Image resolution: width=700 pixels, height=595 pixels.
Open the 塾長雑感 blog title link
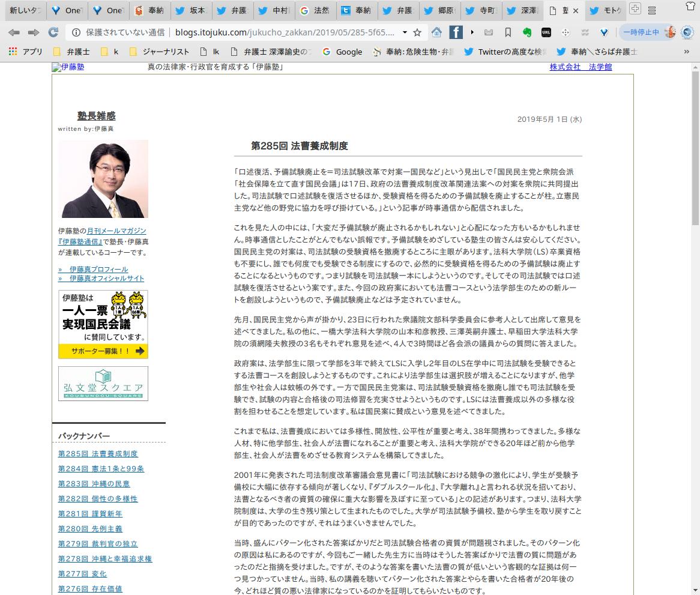pos(96,116)
